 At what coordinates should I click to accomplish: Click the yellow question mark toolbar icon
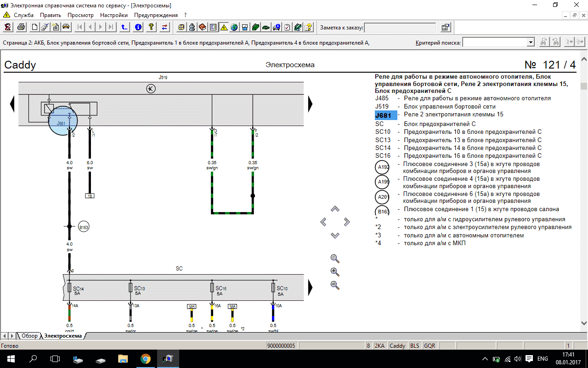pyautogui.click(x=151, y=27)
